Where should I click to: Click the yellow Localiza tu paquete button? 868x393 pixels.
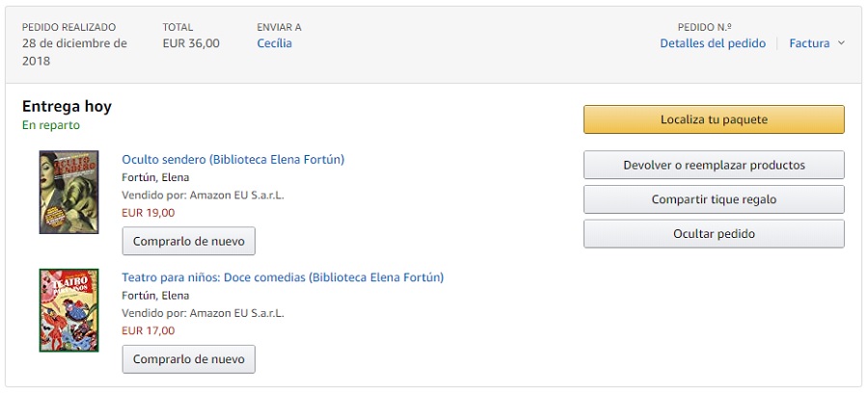[x=714, y=119]
